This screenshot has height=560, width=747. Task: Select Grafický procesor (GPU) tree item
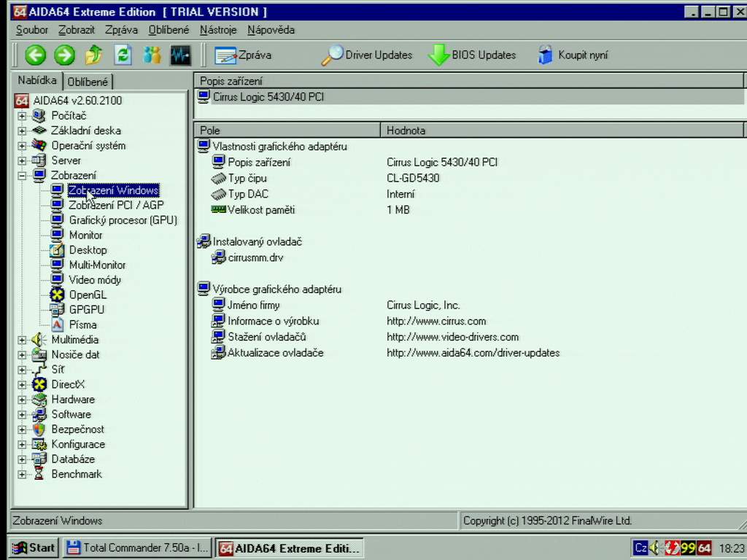[123, 220]
